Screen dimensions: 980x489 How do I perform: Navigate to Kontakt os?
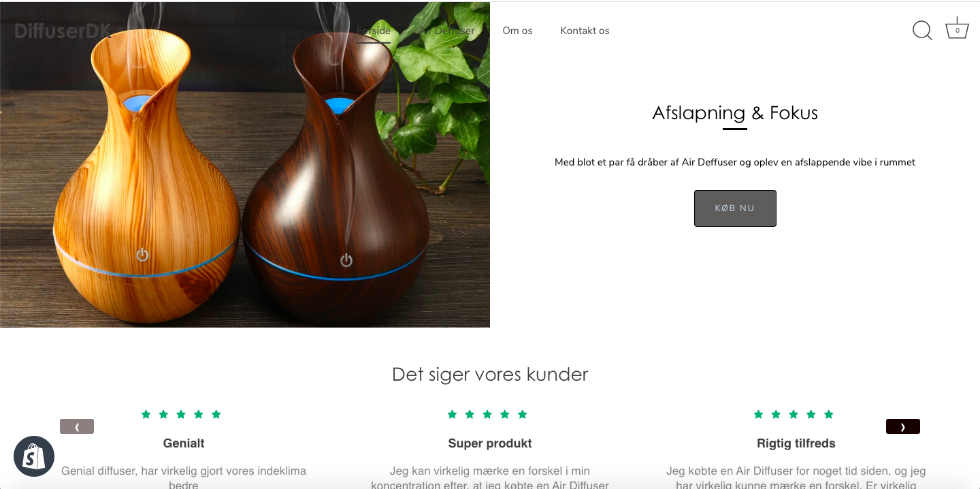click(x=585, y=31)
